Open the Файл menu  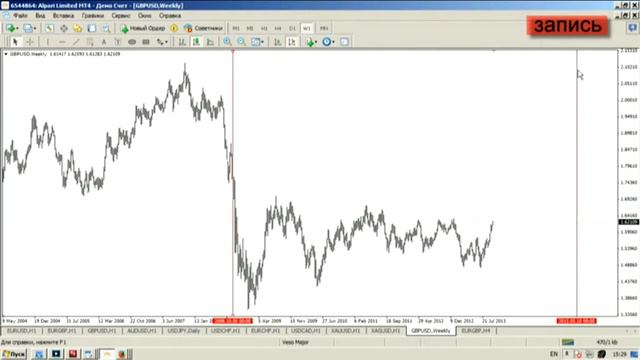pos(20,16)
